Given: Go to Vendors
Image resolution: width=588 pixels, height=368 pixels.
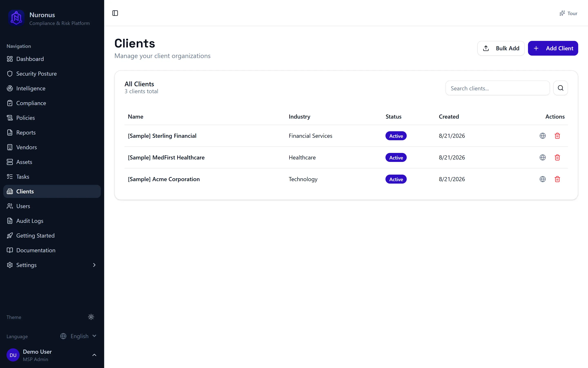Looking at the screenshot, I should (52, 147).
